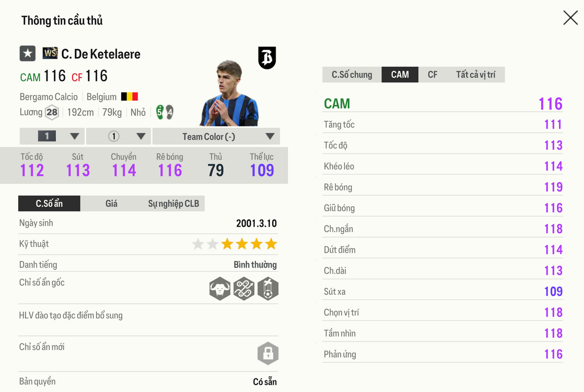
Task: Toggle the favorite star next to player name
Action: pos(28,53)
